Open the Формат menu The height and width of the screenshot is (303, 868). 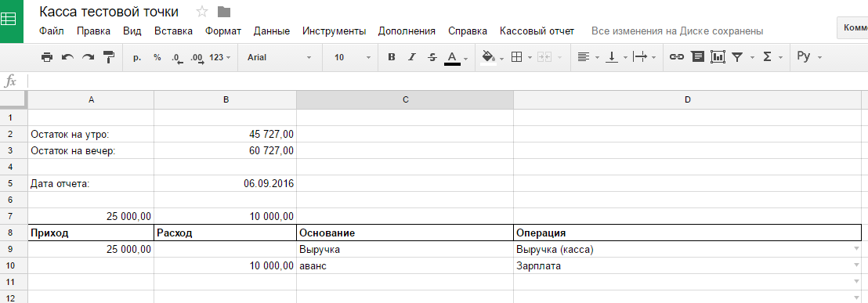click(x=223, y=31)
